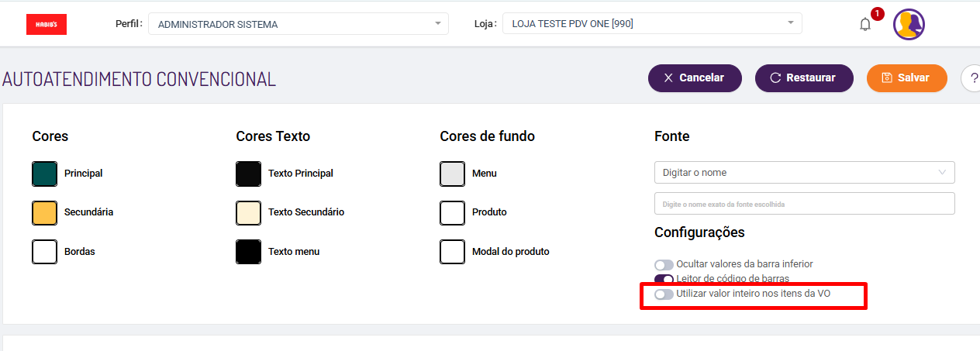The image size is (980, 351).
Task: Change the Secundária color swatch
Action: click(x=45, y=212)
